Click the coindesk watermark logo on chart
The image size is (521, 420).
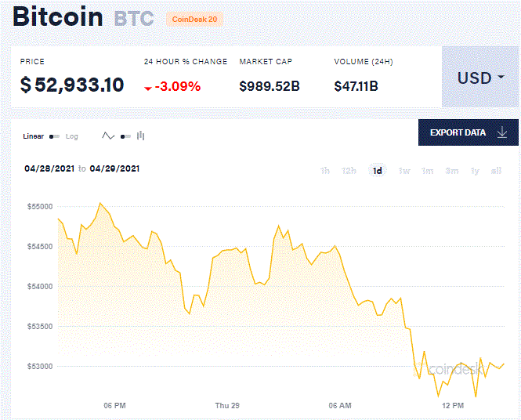click(x=455, y=369)
